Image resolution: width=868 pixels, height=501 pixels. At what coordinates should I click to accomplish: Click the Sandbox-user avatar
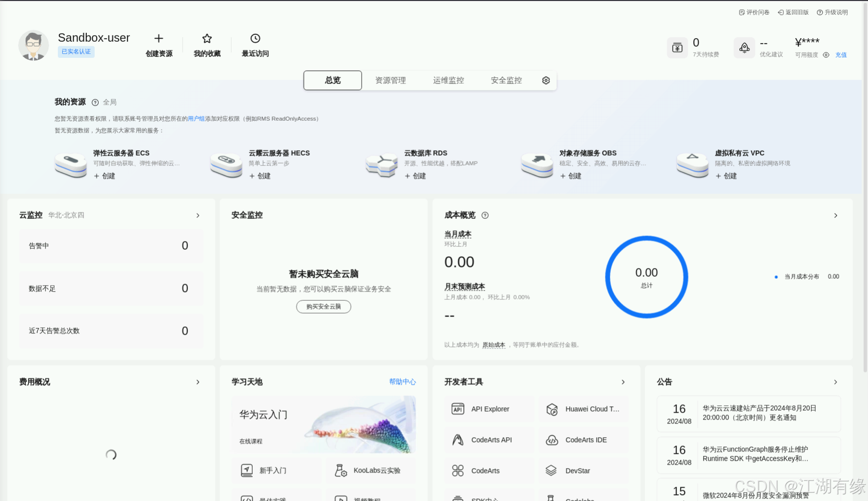(33, 45)
